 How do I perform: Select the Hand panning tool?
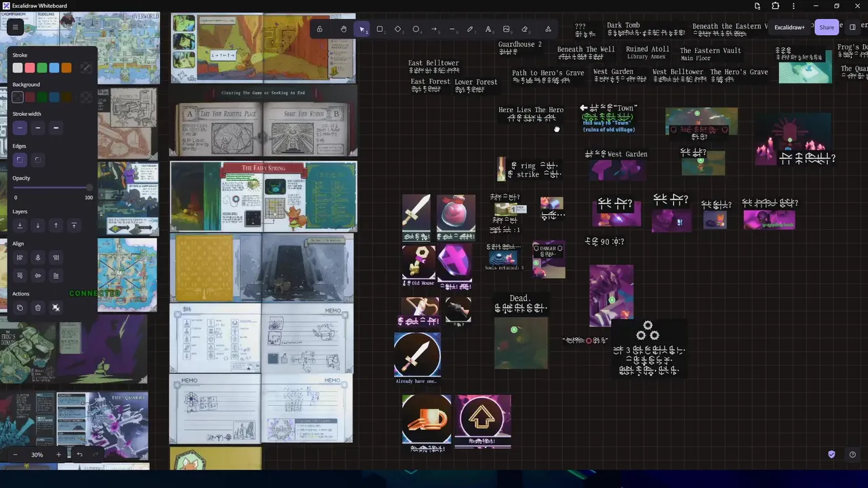tap(344, 29)
